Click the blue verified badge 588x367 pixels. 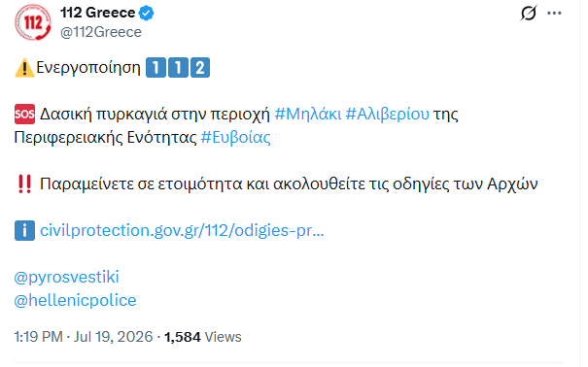146,14
